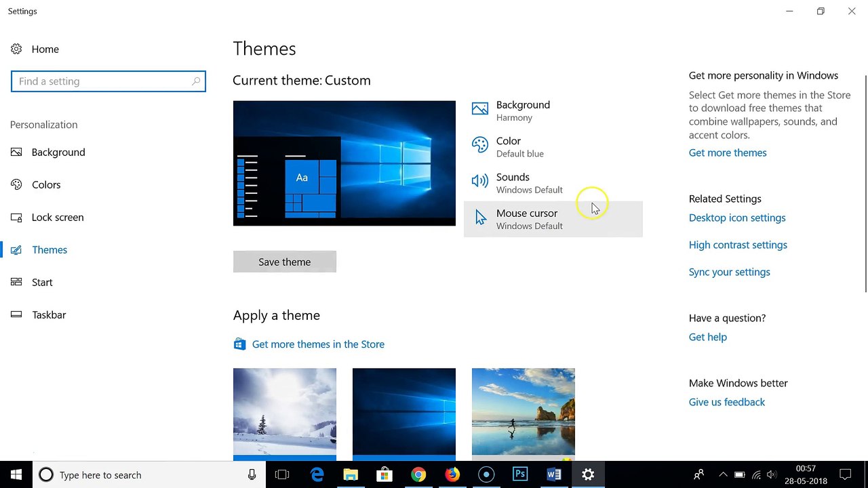
Task: Open the Windows Start button
Action: (16, 474)
